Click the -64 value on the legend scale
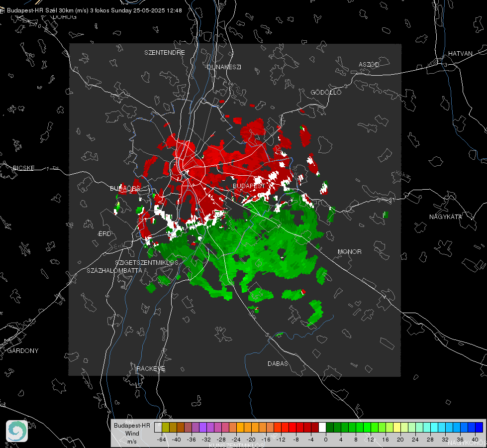Viewport: 487px width, 448px height. pos(162,440)
